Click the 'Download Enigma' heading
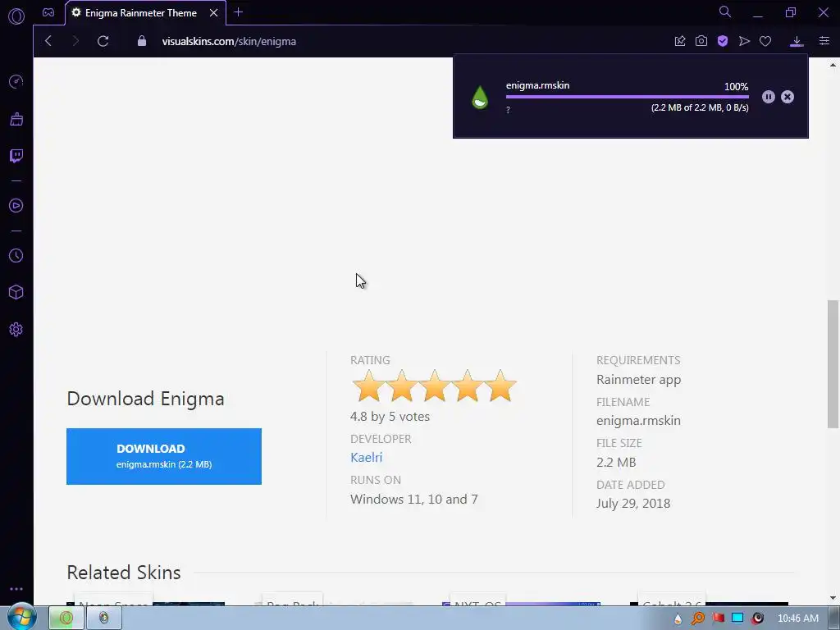This screenshot has height=630, width=840. (x=146, y=399)
